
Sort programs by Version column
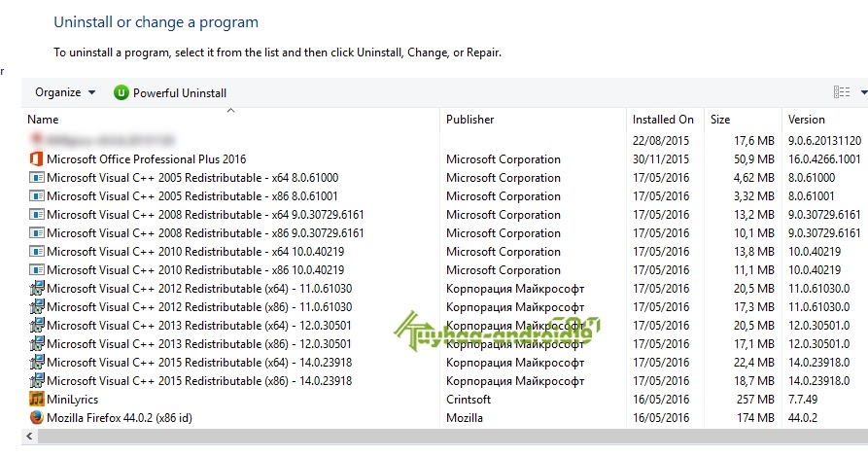click(x=807, y=120)
